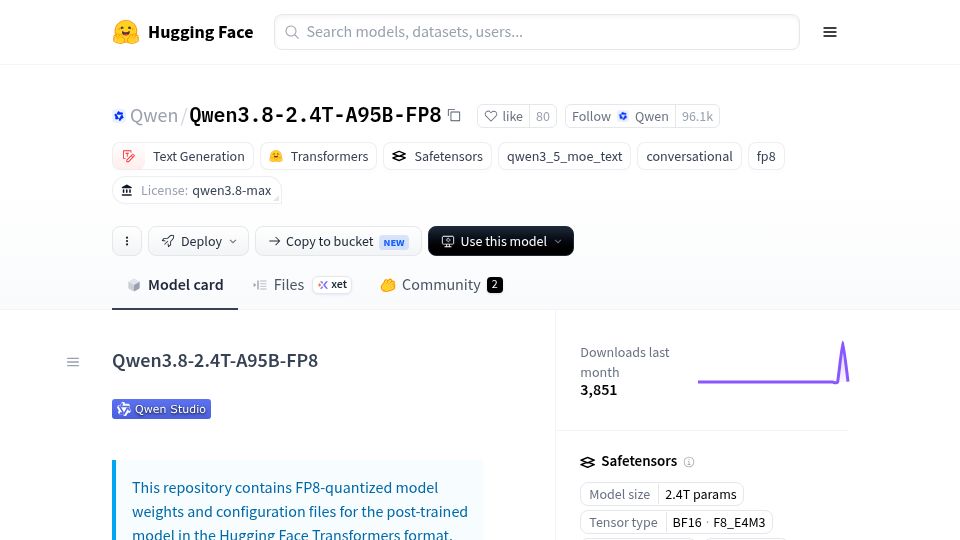
Task: Open the Qwen Studio badge link
Action: (x=162, y=409)
